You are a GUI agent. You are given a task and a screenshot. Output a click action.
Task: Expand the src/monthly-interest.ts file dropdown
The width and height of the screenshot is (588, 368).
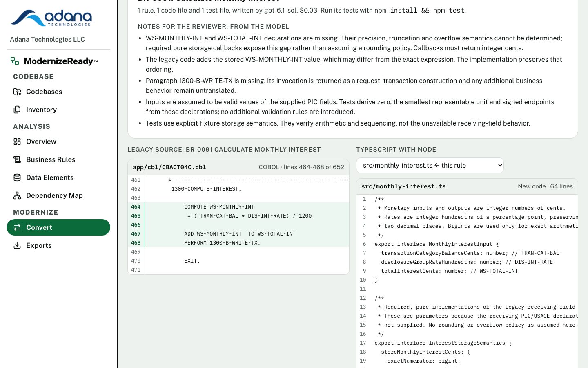(x=430, y=165)
